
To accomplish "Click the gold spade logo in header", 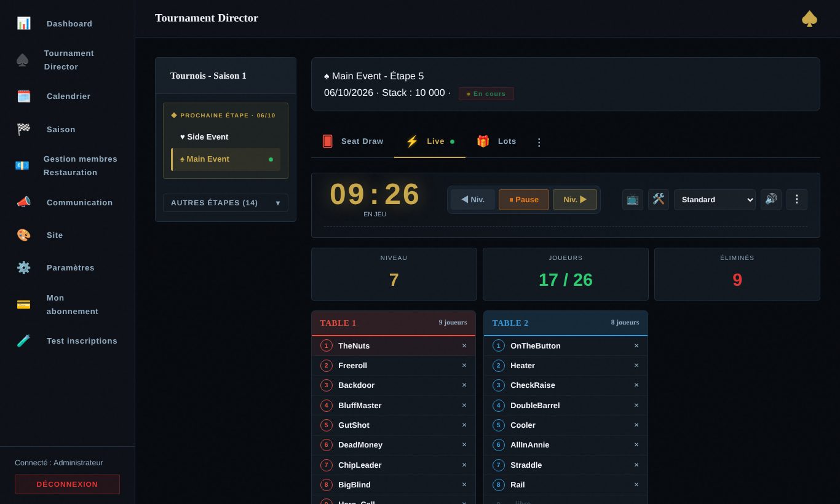I will point(809,18).
